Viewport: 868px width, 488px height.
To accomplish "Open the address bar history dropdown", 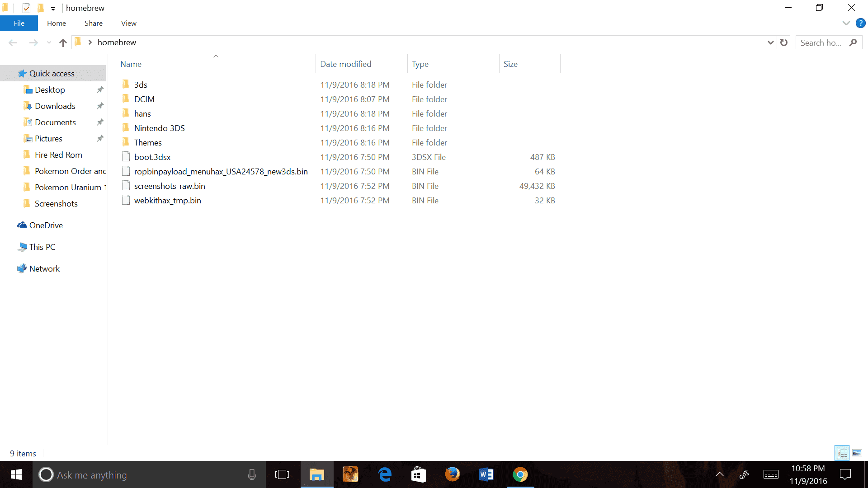I will 771,42.
